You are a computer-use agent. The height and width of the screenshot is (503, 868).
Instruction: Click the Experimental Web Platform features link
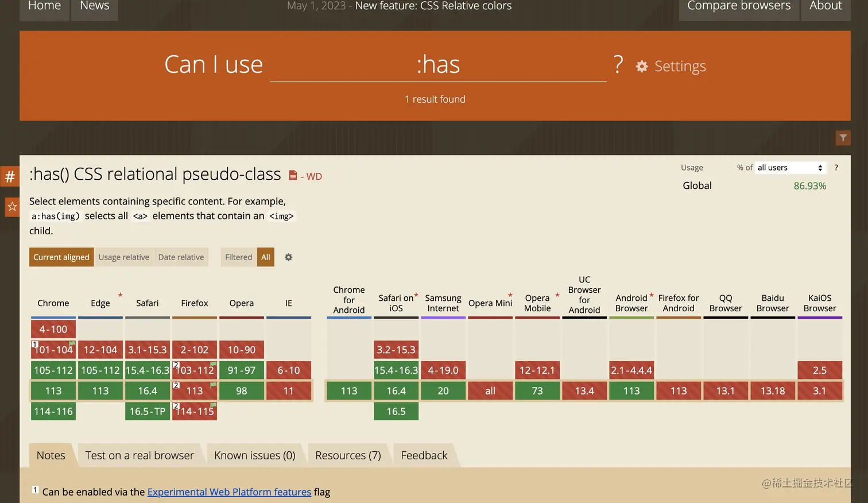coord(229,492)
